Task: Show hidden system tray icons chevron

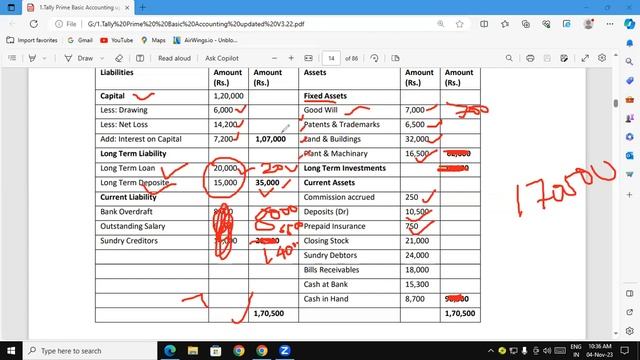Action: 491,351
